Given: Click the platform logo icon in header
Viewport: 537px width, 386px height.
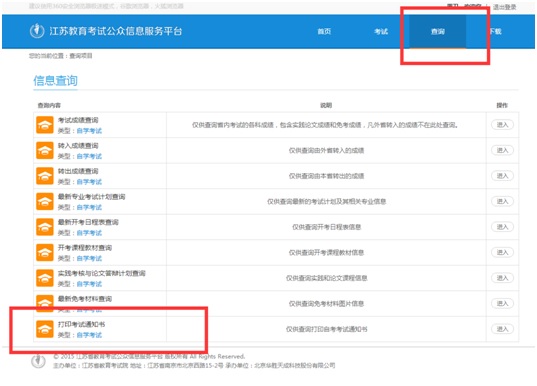Looking at the screenshot, I should 37,31.
